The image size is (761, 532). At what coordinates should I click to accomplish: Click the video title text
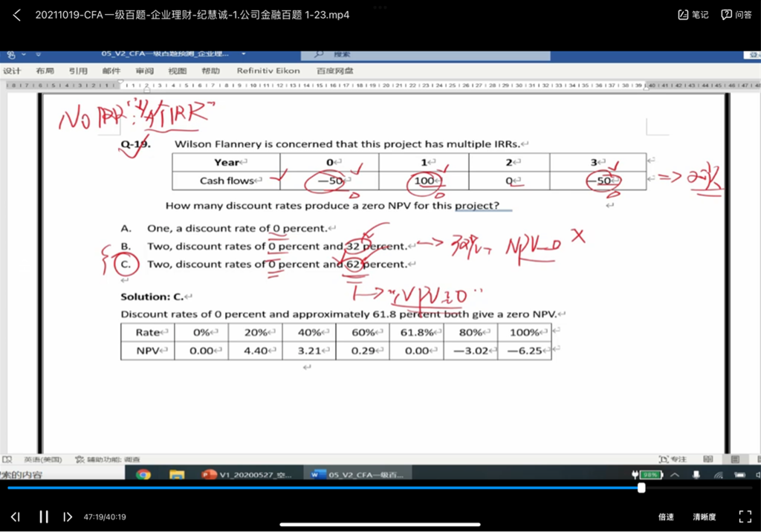[x=192, y=15]
